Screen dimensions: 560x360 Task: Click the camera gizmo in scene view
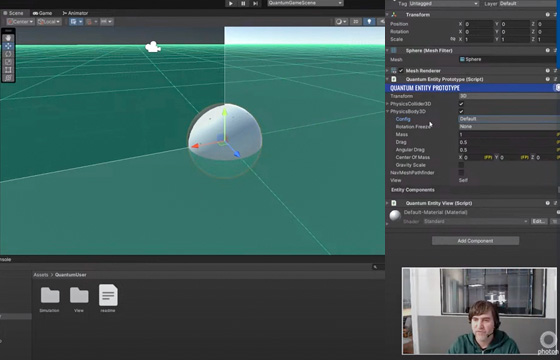click(153, 47)
